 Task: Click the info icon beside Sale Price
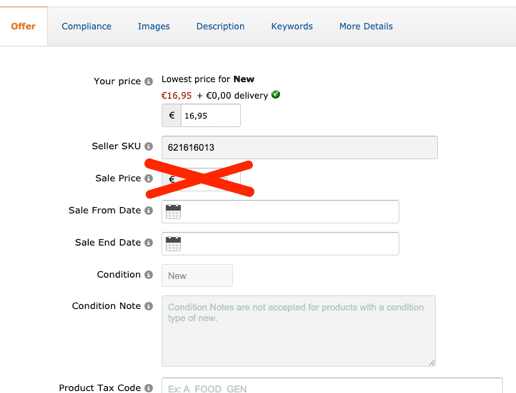[149, 178]
